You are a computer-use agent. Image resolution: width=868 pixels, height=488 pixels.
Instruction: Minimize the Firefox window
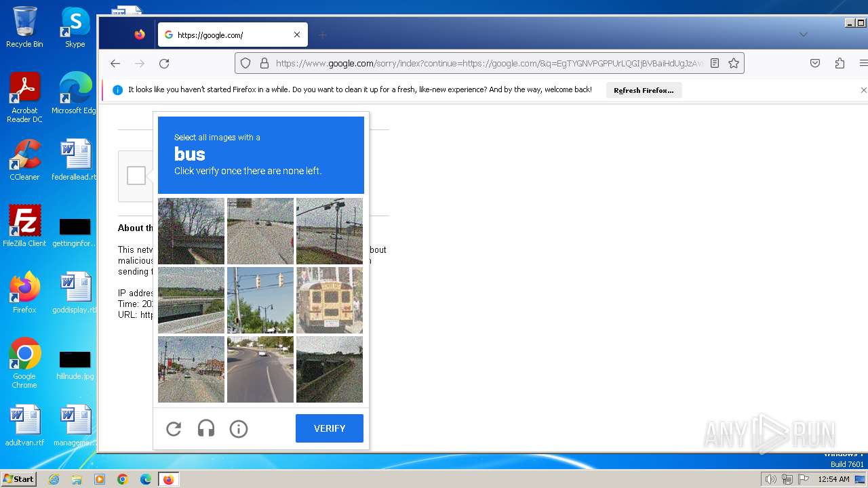pos(850,23)
